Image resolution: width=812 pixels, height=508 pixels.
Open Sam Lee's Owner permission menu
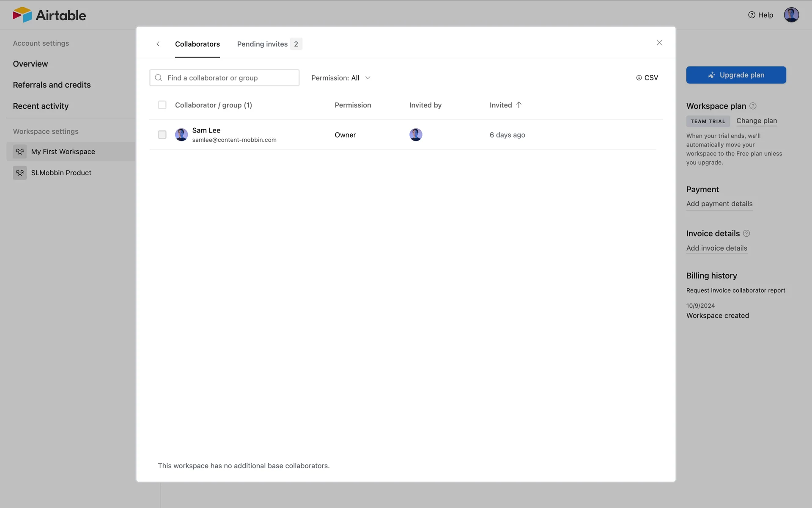(345, 135)
